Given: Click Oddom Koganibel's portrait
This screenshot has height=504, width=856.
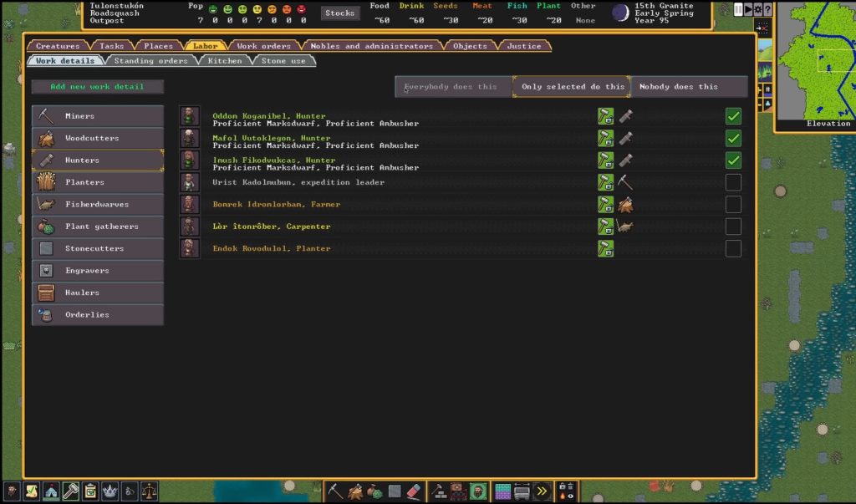Looking at the screenshot, I should [x=190, y=116].
